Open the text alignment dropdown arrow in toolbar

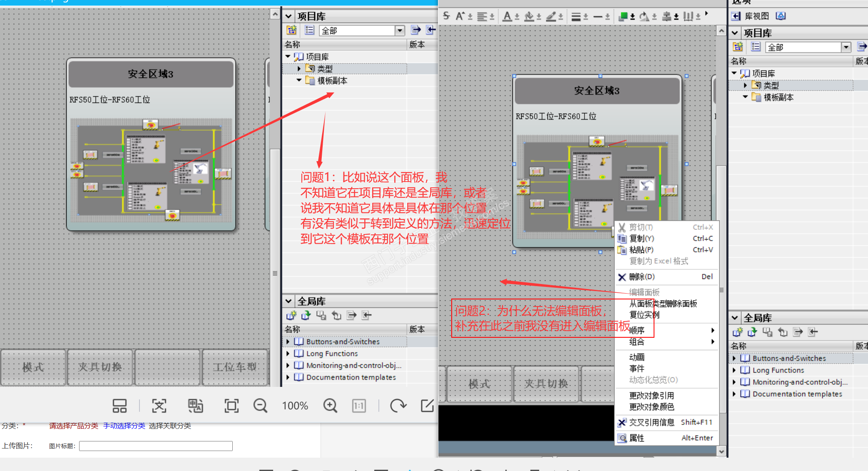tap(492, 17)
